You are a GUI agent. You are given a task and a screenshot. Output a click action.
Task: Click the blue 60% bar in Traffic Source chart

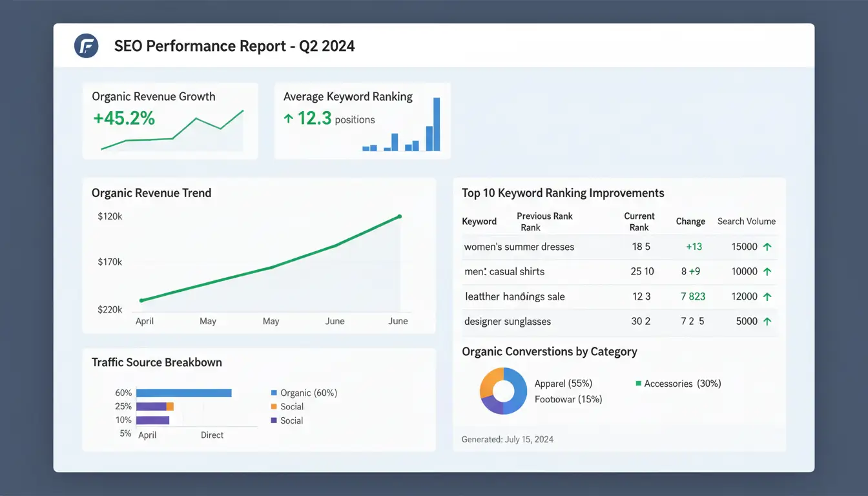click(x=183, y=393)
